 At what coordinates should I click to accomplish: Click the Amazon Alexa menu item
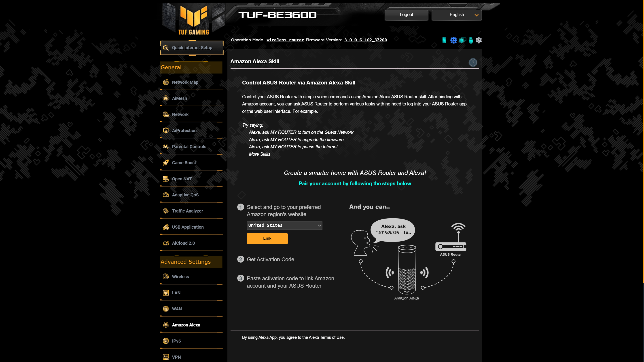pos(186,325)
